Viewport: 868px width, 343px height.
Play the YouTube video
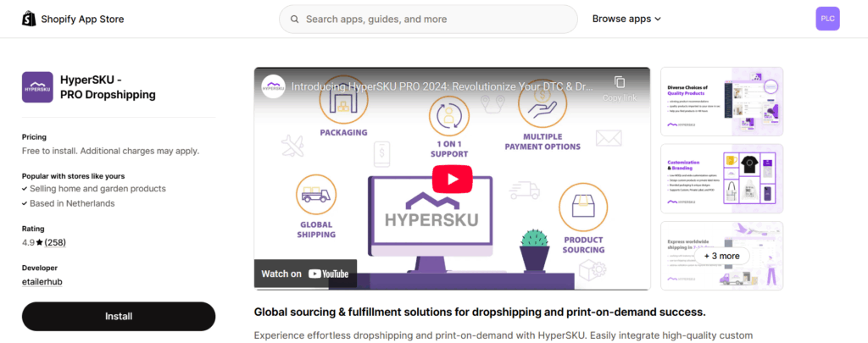(x=453, y=180)
